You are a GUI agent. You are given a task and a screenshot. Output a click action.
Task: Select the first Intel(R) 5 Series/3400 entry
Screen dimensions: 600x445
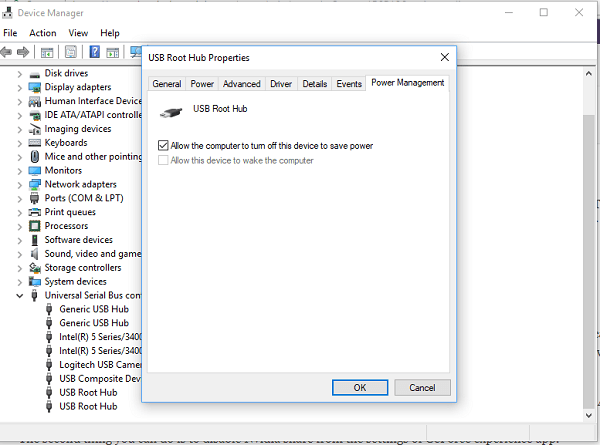[x=100, y=337]
